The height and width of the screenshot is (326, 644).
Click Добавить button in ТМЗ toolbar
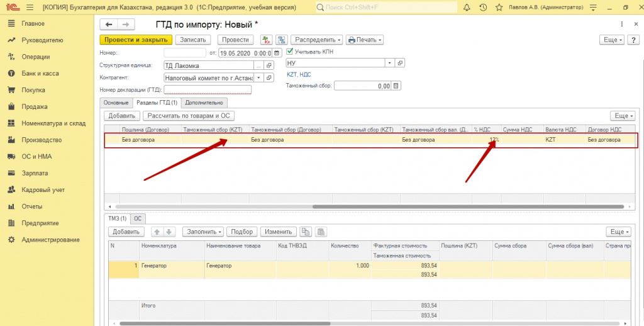click(126, 232)
